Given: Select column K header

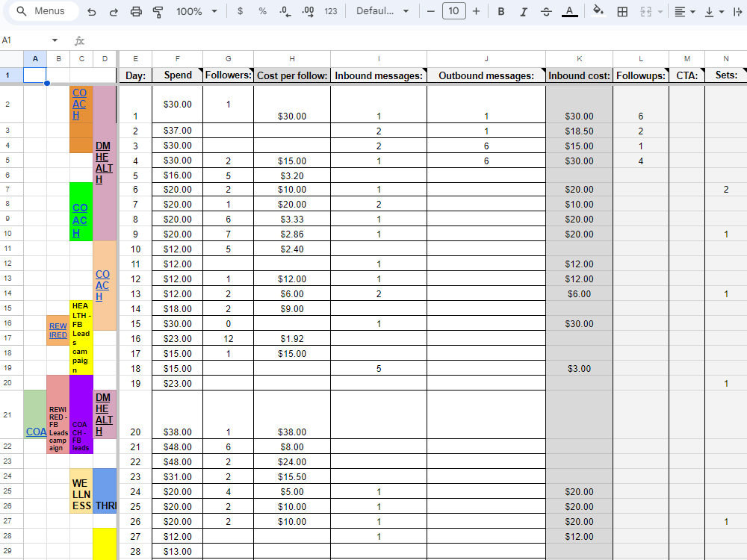Looking at the screenshot, I should (580, 58).
